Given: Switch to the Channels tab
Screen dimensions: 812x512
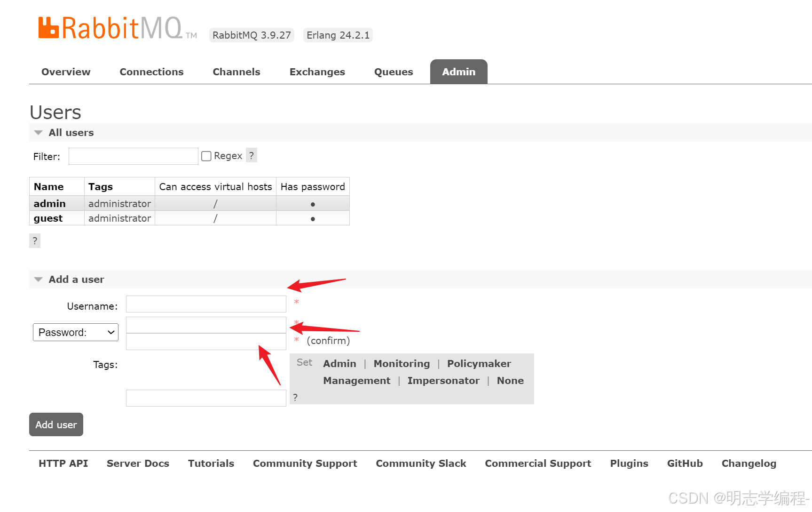Looking at the screenshot, I should (237, 72).
